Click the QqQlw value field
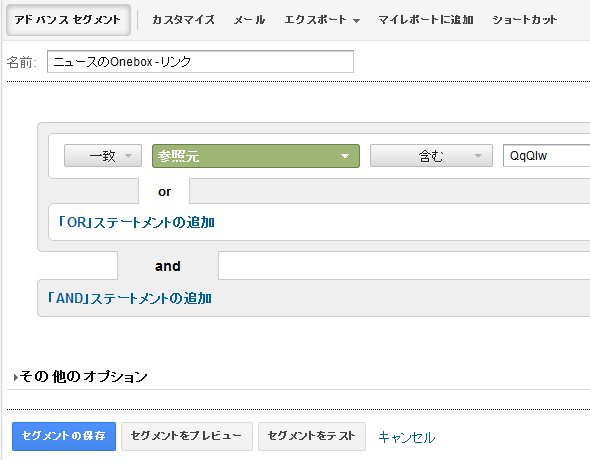Viewport: 590px width, 460px height. coord(546,156)
